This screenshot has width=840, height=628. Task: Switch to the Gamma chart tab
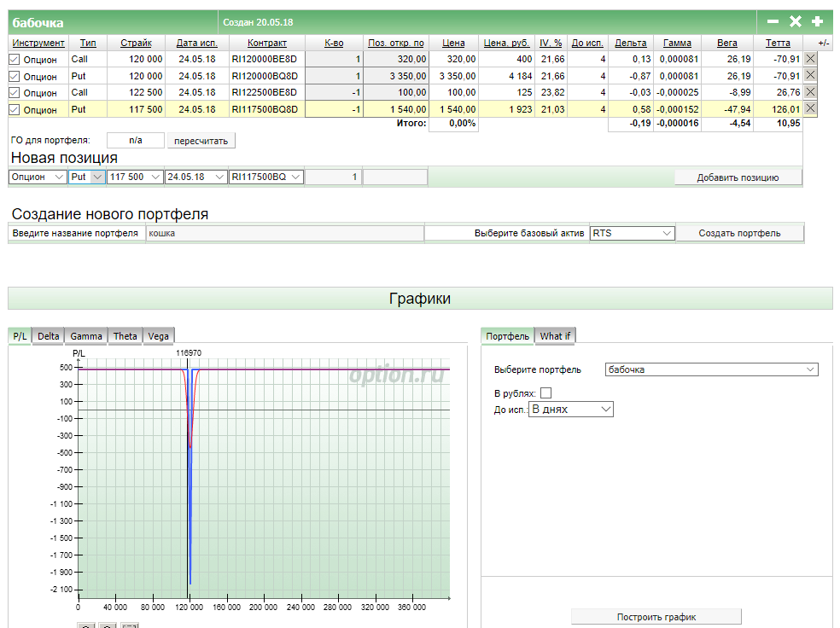coord(86,336)
